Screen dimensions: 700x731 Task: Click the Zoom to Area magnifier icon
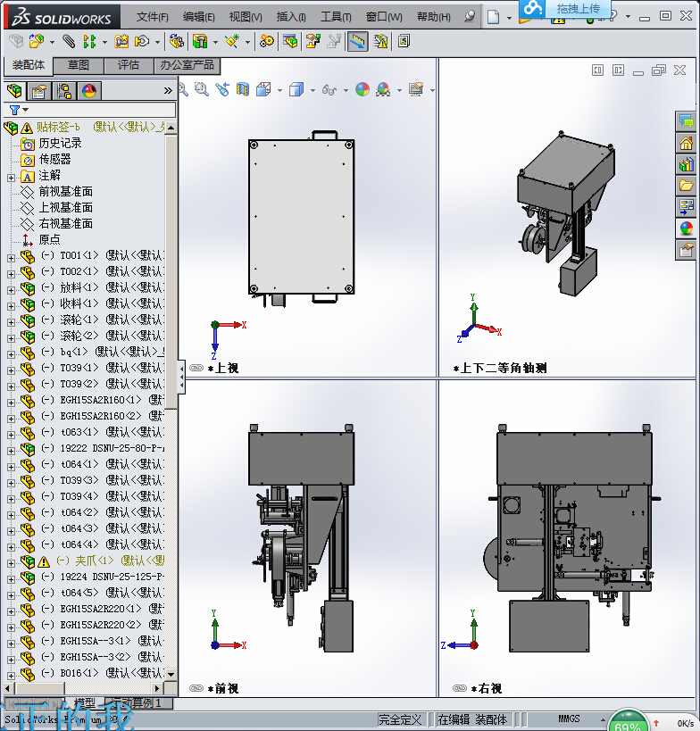pos(201,89)
